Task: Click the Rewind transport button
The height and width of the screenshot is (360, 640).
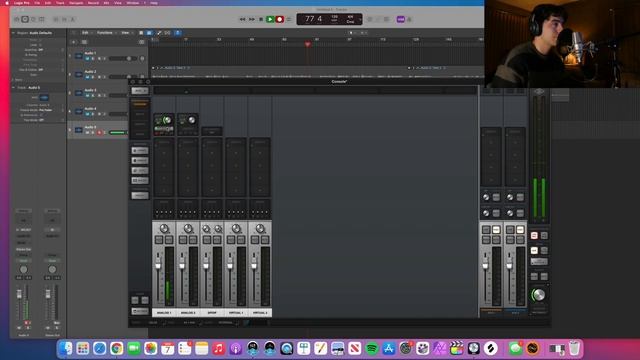Action: tap(242, 19)
